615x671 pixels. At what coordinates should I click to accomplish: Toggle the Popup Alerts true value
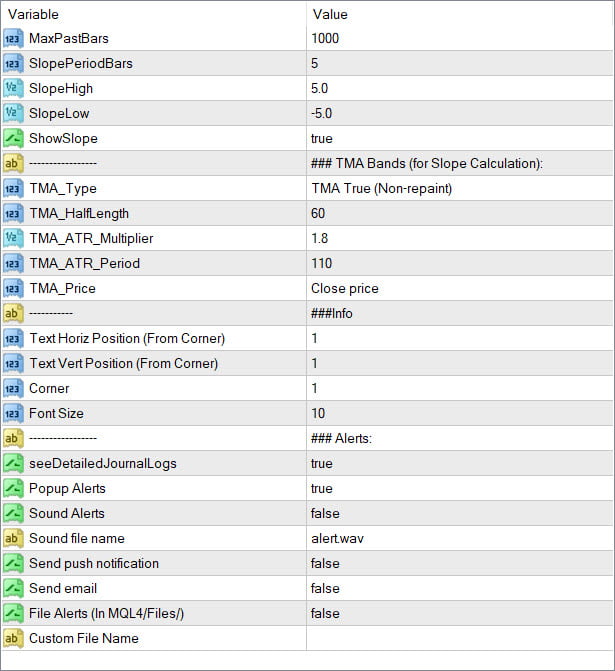(x=322, y=489)
